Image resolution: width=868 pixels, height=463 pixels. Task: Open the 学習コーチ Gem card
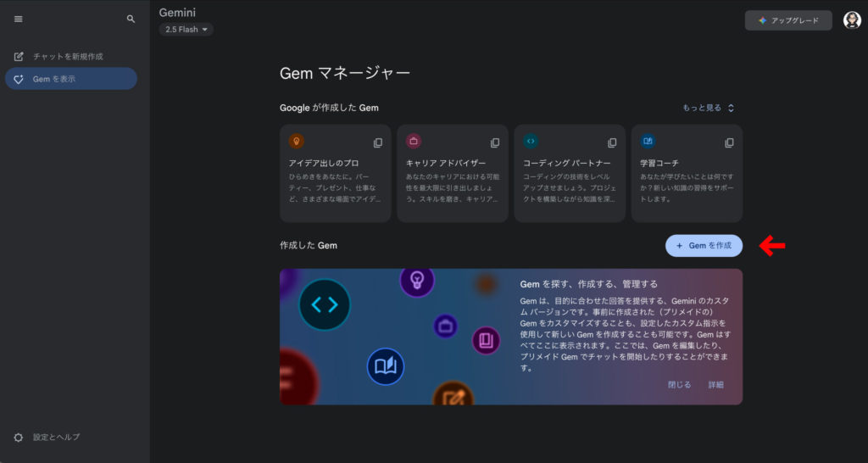687,173
